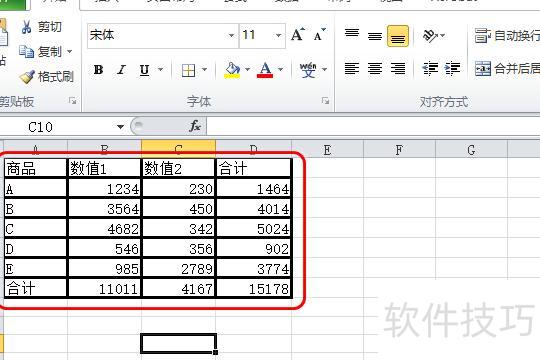Click into the formula bar
Viewport: 540px width, 360px height.
pyautogui.click(x=373, y=126)
